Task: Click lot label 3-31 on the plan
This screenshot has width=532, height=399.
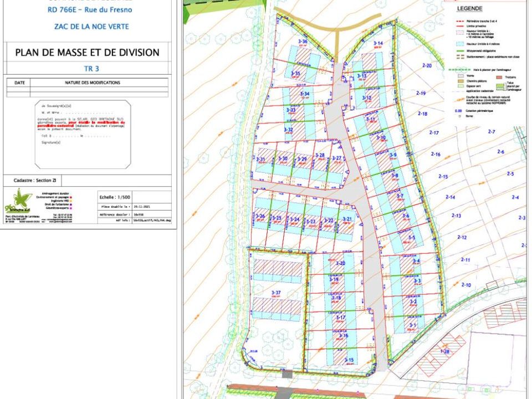Action: [x=260, y=159]
